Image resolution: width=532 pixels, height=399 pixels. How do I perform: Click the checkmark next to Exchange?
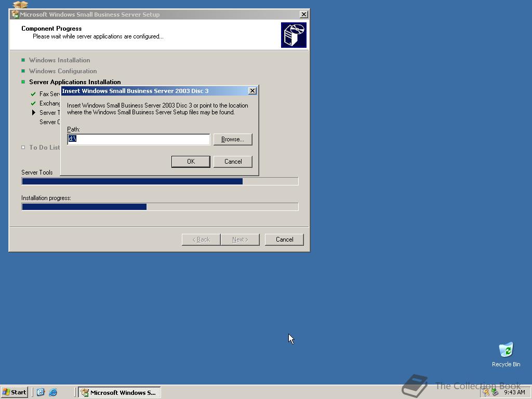pos(33,103)
